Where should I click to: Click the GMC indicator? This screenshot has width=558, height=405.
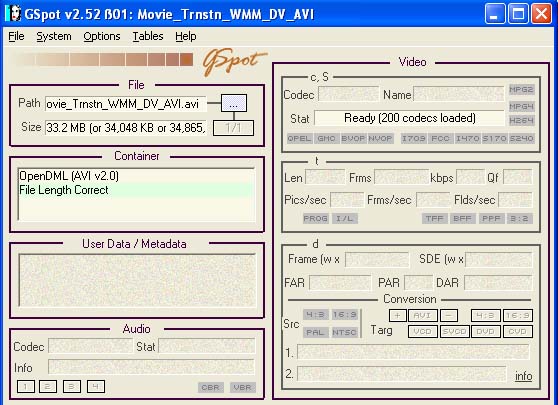tap(326, 138)
